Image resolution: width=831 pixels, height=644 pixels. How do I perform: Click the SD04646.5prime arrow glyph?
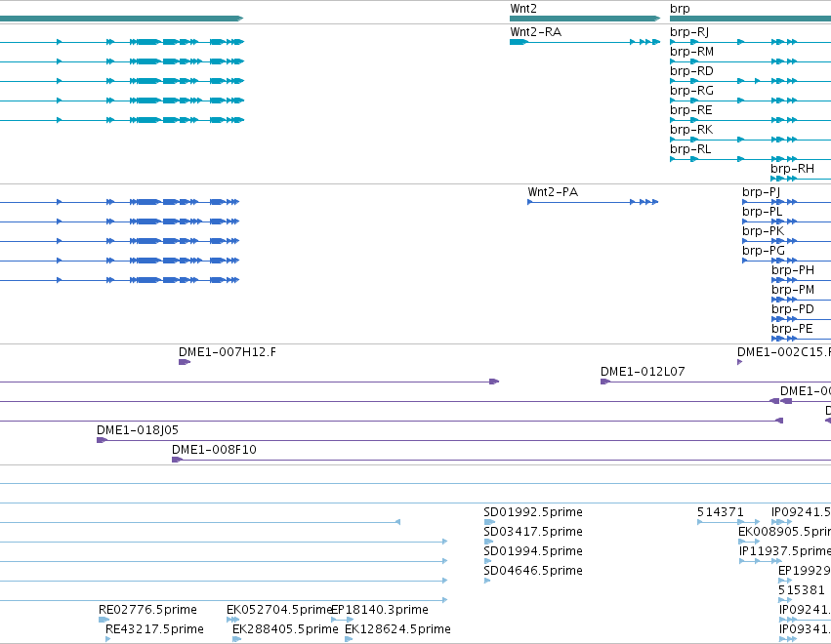(x=487, y=581)
